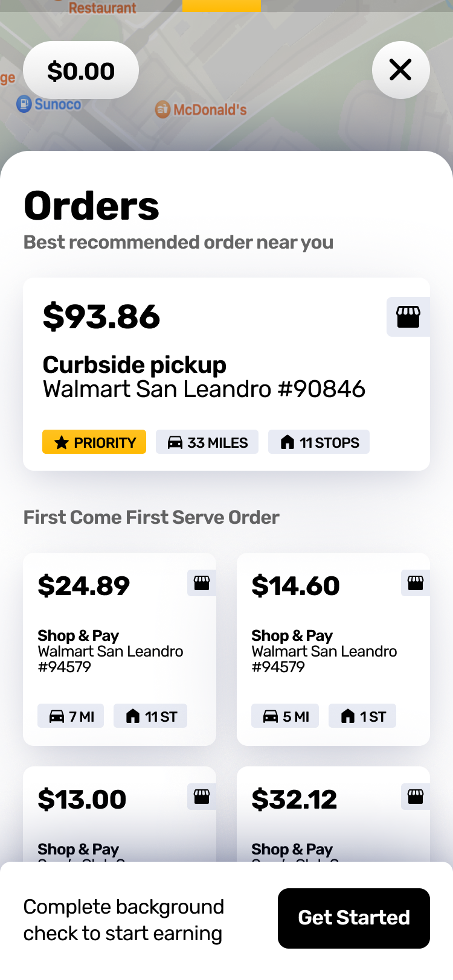Tap the 7 MI distance tag
The image size is (453, 980).
(71, 716)
